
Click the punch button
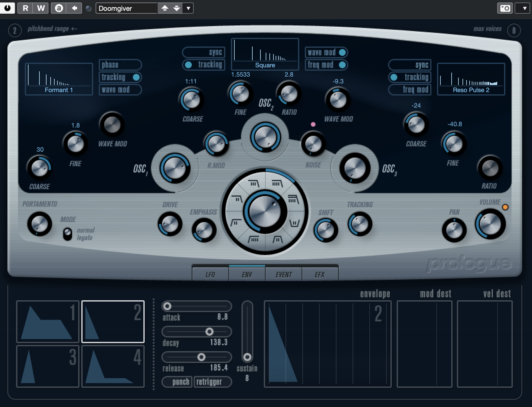[178, 382]
